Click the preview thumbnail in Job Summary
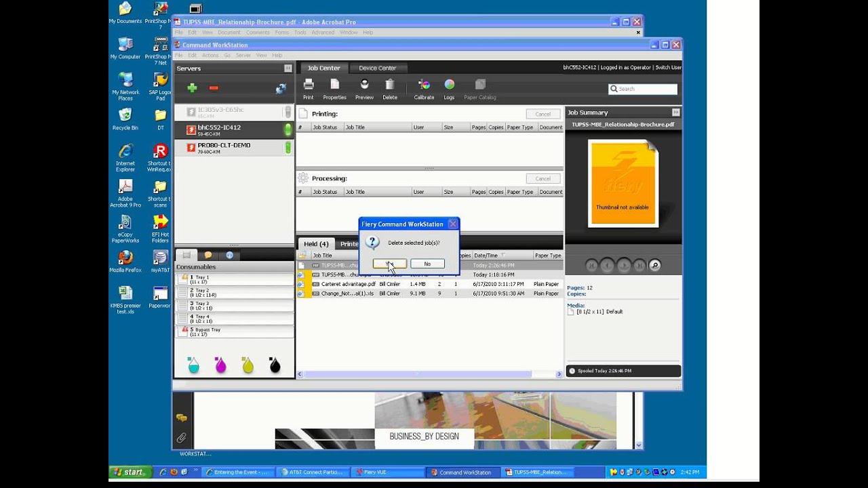The height and width of the screenshot is (488, 868). click(623, 184)
